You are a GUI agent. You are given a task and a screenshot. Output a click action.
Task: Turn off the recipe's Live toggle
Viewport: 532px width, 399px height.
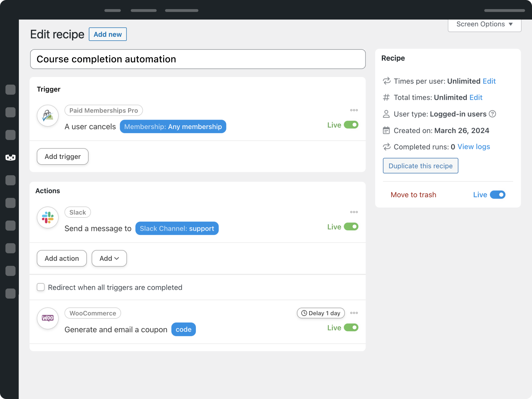(x=498, y=194)
